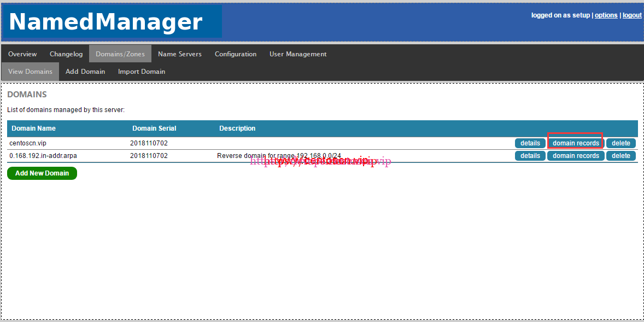Click the Domain Name column header

tap(33, 128)
